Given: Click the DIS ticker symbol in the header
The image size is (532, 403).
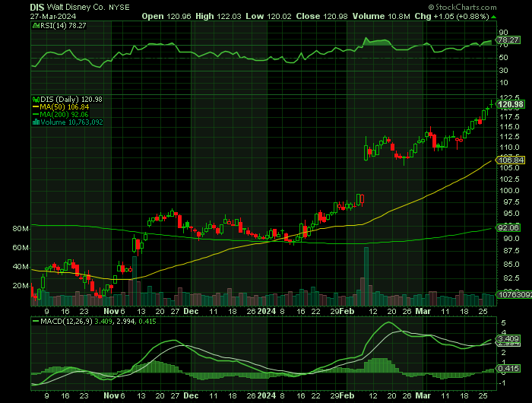Looking at the screenshot, I should [x=37, y=7].
